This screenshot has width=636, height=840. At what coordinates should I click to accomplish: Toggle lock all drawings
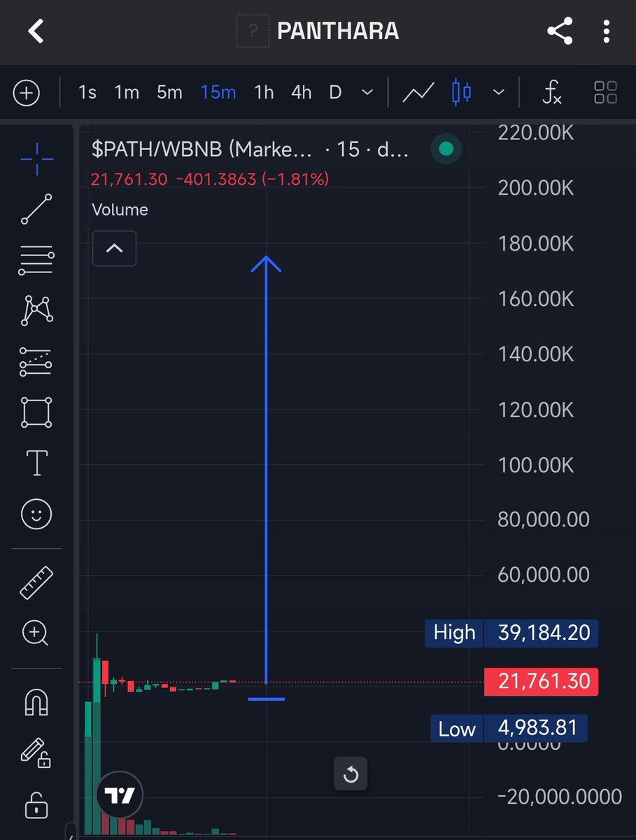tap(36, 804)
